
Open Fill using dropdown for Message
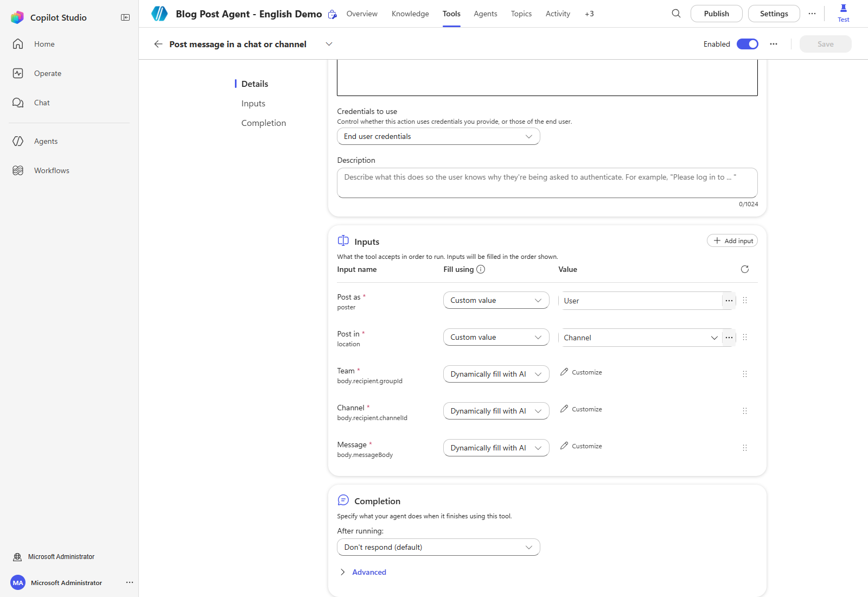click(x=496, y=448)
